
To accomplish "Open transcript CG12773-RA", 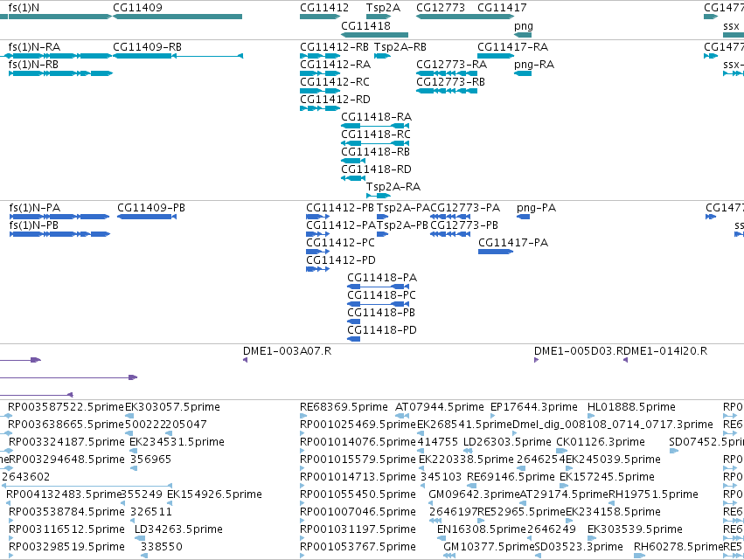I will [451, 65].
